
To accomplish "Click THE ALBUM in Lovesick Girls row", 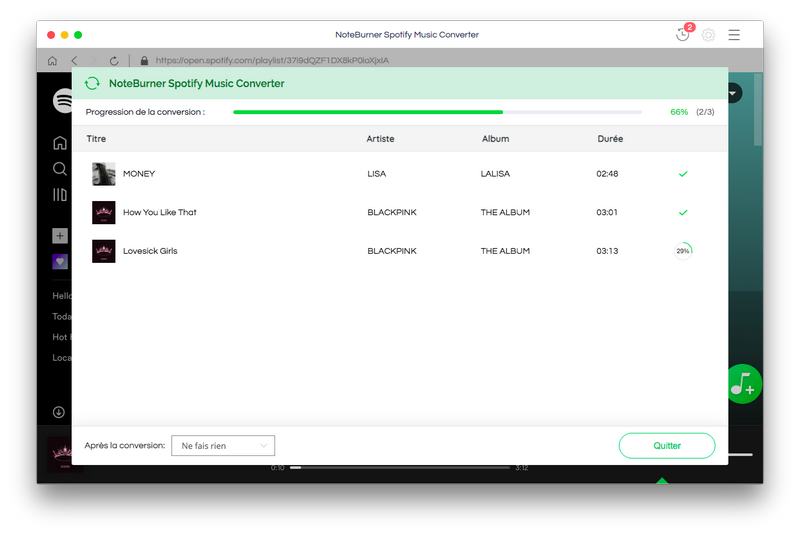I will click(505, 251).
